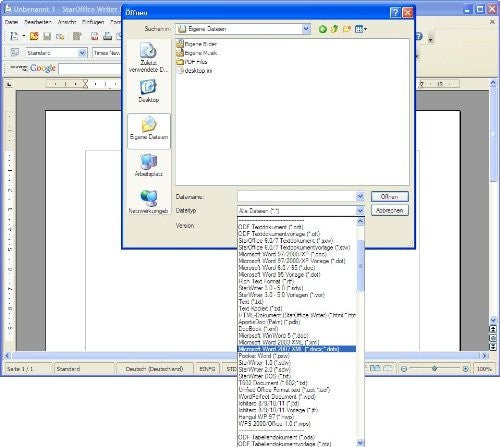Click the 100% zoom value in status bar

tap(484, 369)
